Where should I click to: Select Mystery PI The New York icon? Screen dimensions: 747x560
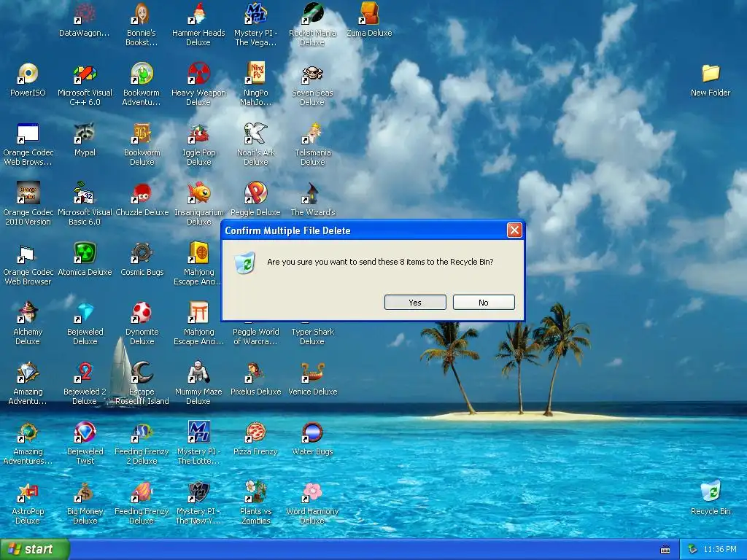(198, 504)
